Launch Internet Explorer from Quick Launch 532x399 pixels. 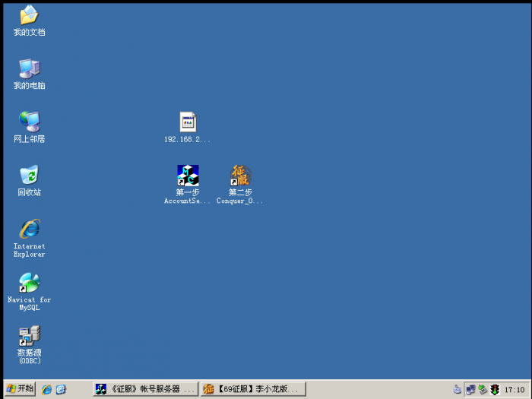coord(47,389)
